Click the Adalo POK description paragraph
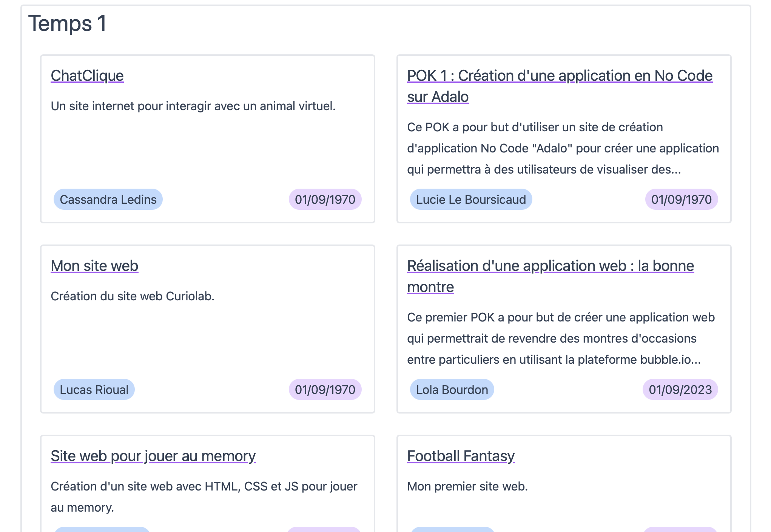Image resolution: width=771 pixels, height=532 pixels. 563,148
